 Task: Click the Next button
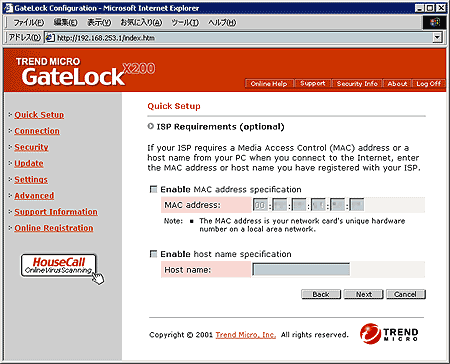coord(364,294)
